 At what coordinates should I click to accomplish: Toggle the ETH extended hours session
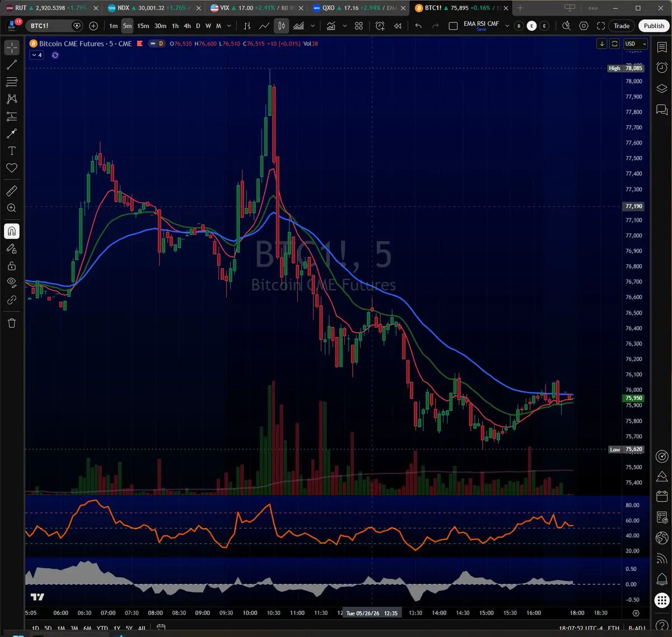614,629
